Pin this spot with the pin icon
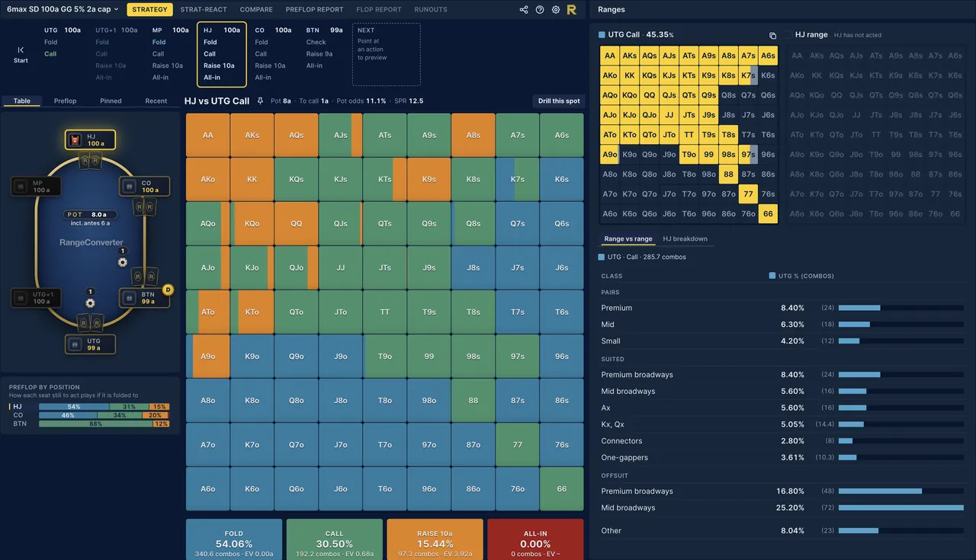The width and height of the screenshot is (976, 560). (260, 101)
